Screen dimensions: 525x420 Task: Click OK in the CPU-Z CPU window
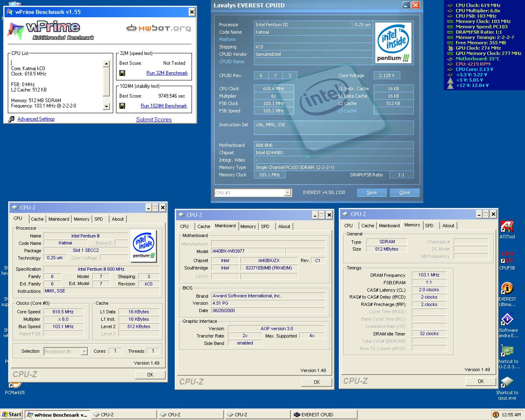pos(150,374)
